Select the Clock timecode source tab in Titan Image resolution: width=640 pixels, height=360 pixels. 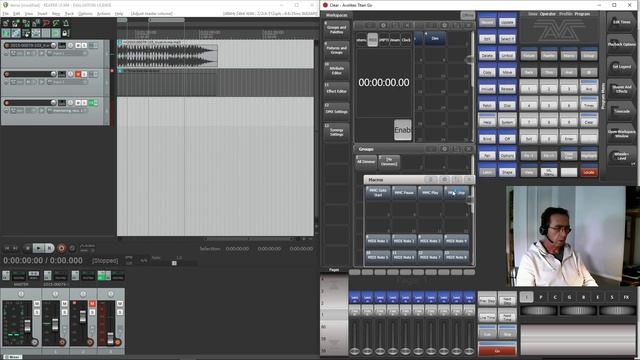(x=406, y=40)
